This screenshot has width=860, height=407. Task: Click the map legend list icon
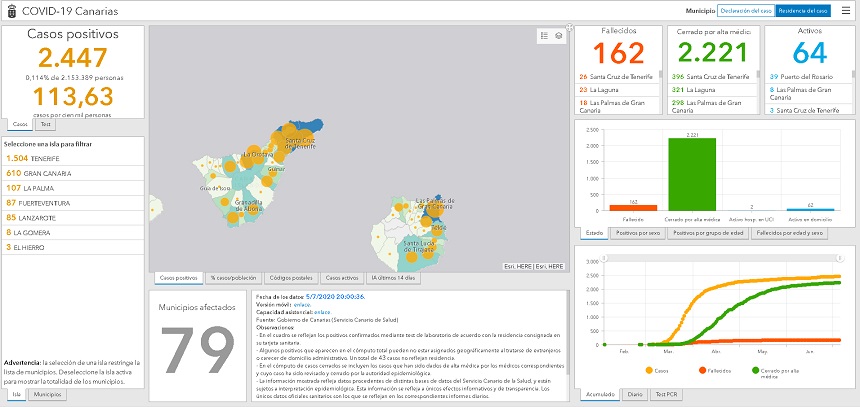(x=544, y=35)
